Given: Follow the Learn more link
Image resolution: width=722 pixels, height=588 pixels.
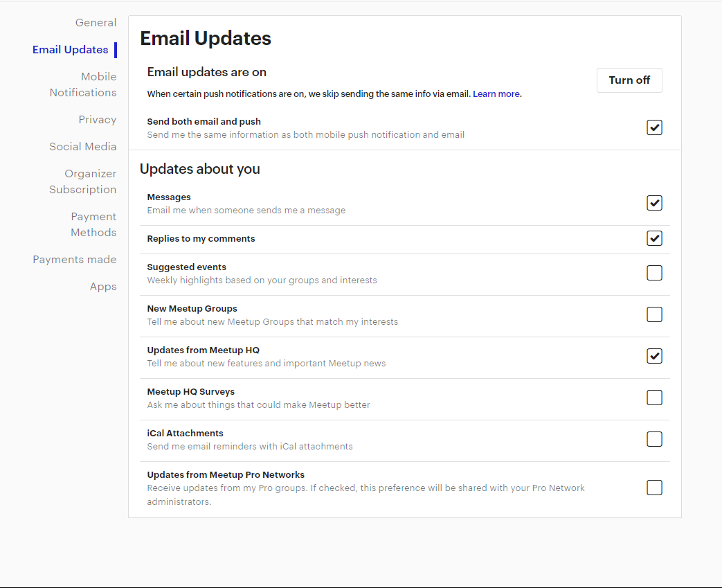Looking at the screenshot, I should click(496, 94).
